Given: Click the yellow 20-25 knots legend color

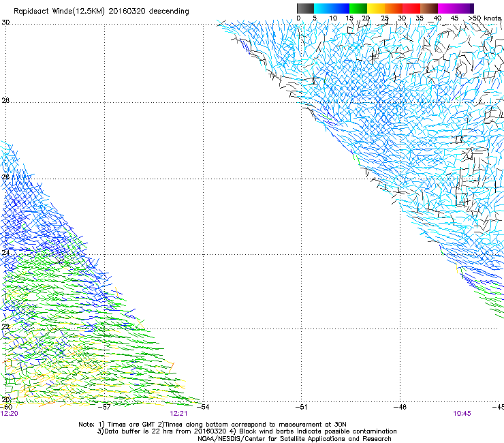Looking at the screenshot, I should click(x=376, y=8).
